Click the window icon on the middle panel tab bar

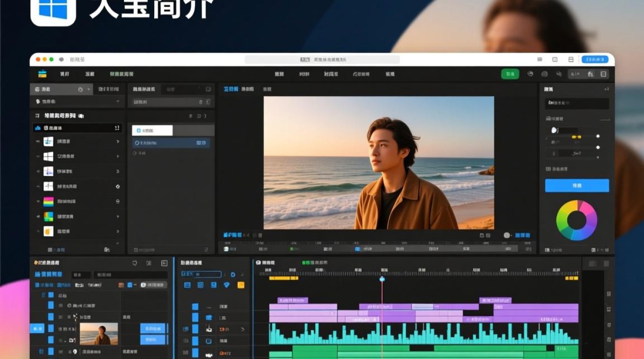tap(208, 89)
